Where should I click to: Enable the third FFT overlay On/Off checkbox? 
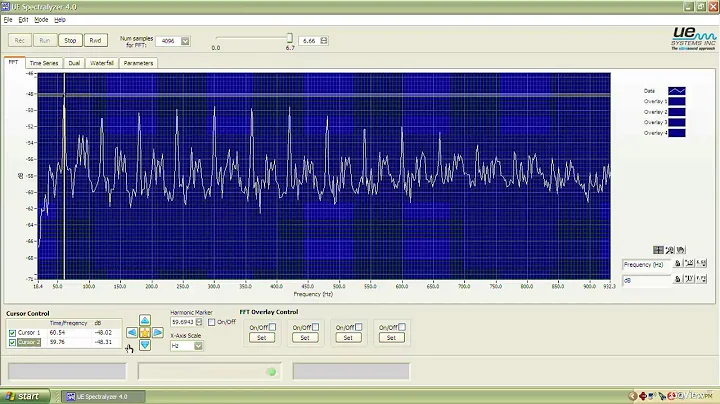coord(359,327)
